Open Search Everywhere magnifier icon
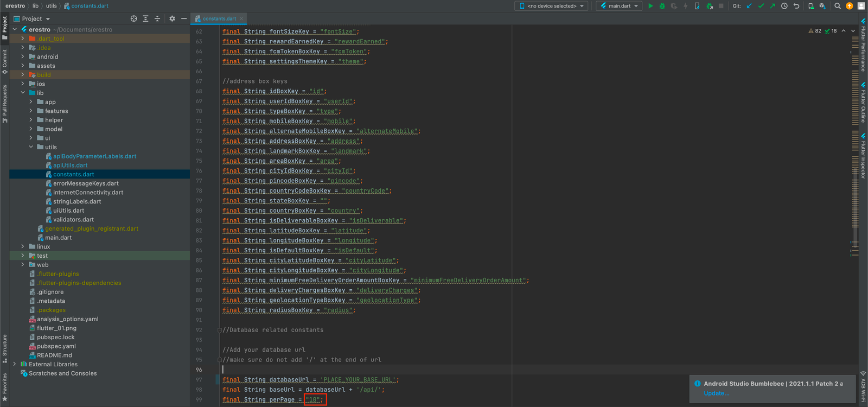 tap(838, 6)
